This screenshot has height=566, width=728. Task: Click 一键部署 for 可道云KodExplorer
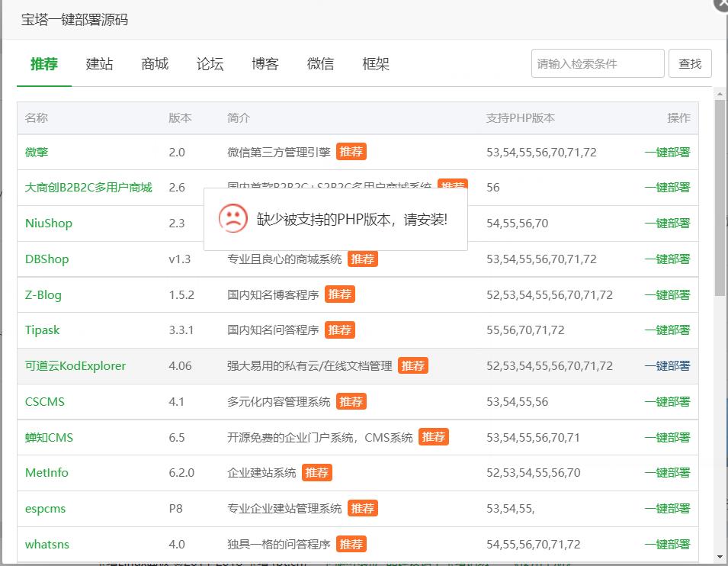pyautogui.click(x=667, y=365)
